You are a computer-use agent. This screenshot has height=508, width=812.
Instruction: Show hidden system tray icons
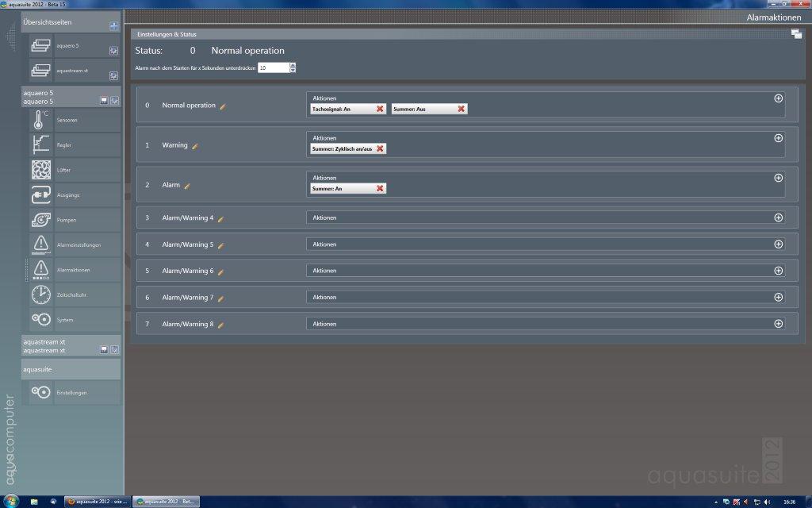point(716,502)
